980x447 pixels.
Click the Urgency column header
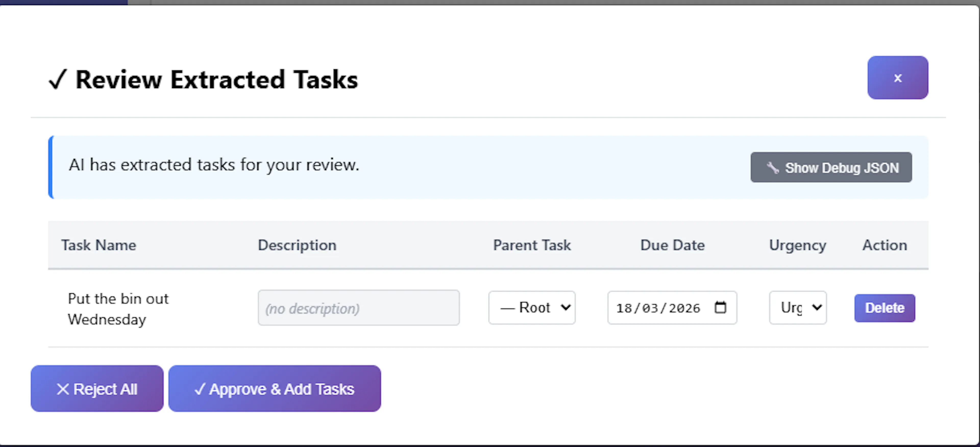(797, 245)
